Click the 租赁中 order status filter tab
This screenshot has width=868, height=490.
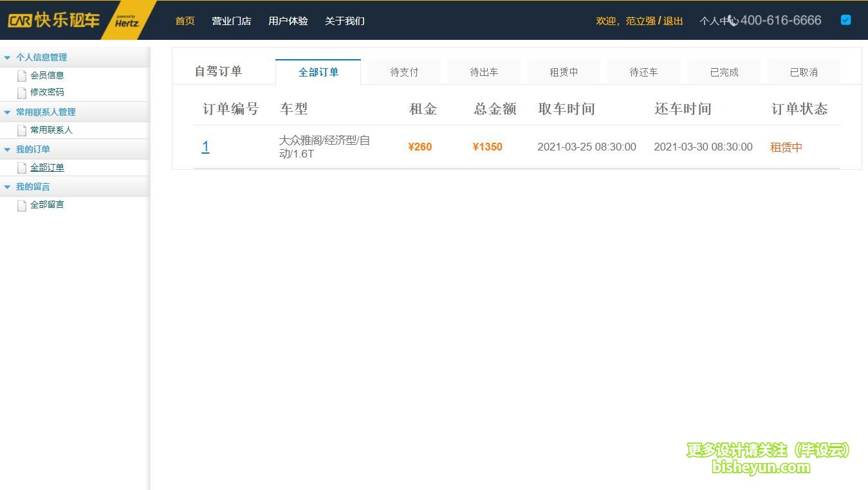[x=564, y=71]
